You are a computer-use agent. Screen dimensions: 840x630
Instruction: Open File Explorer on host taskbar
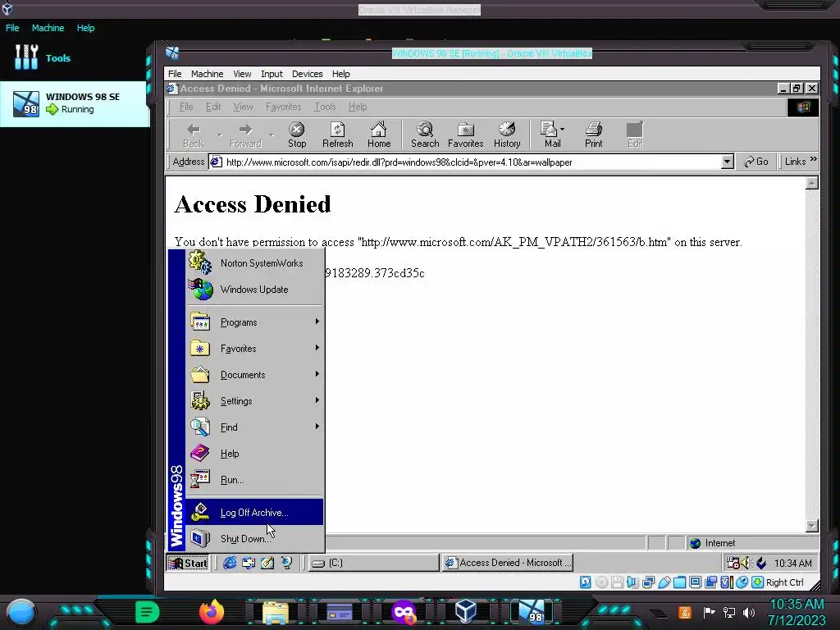[x=276, y=612]
